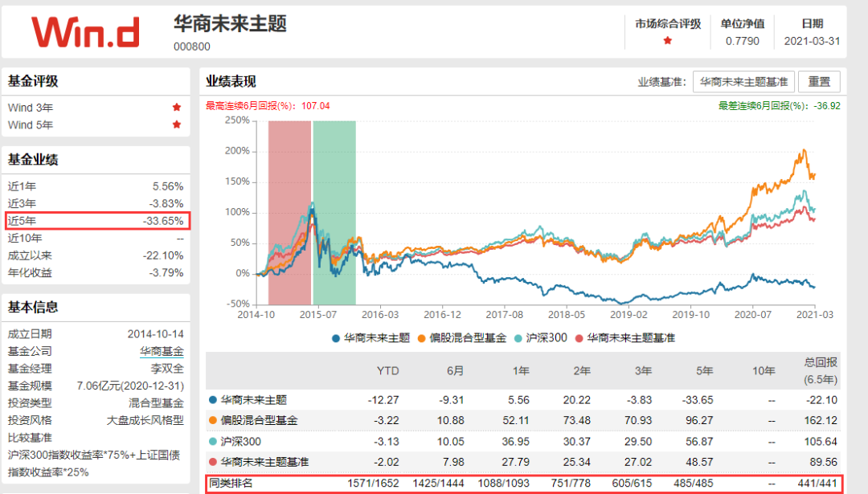Click the 总回报 (6.5年) column header
The image size is (868, 494).
coord(821,370)
